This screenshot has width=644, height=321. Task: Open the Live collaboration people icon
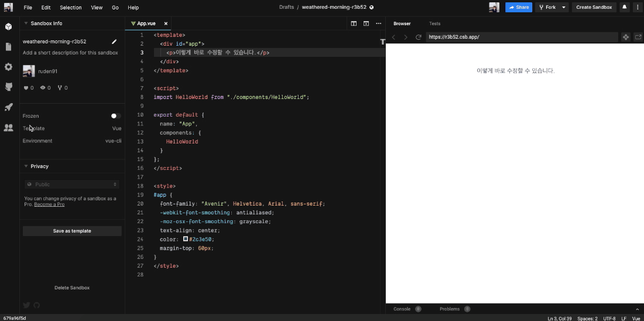click(8, 128)
